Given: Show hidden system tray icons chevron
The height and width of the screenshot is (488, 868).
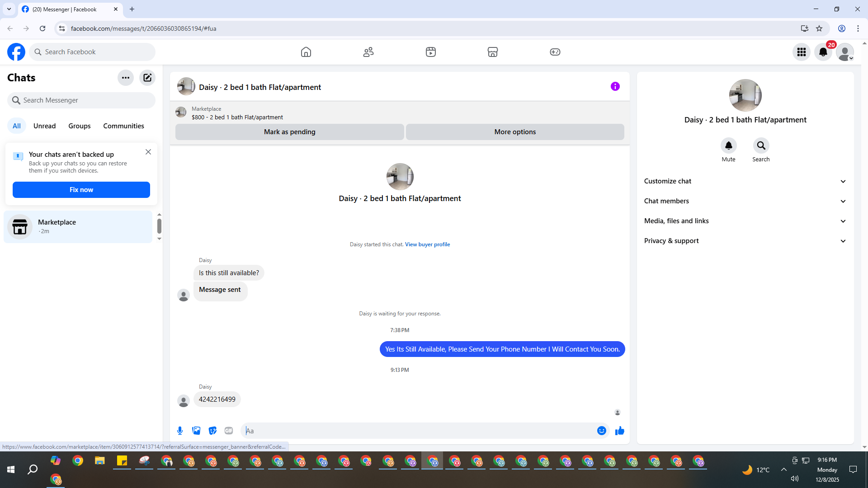Looking at the screenshot, I should tap(784, 470).
